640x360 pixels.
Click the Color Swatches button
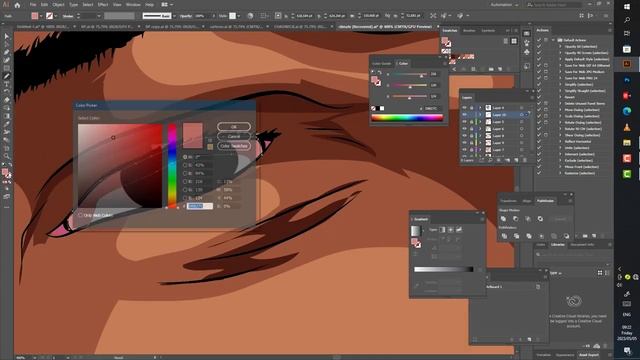pyautogui.click(x=234, y=146)
